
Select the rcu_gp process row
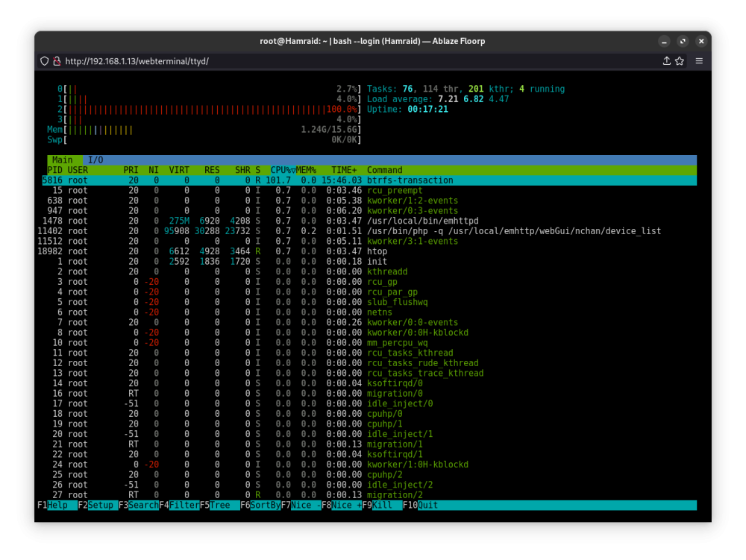[369, 282]
